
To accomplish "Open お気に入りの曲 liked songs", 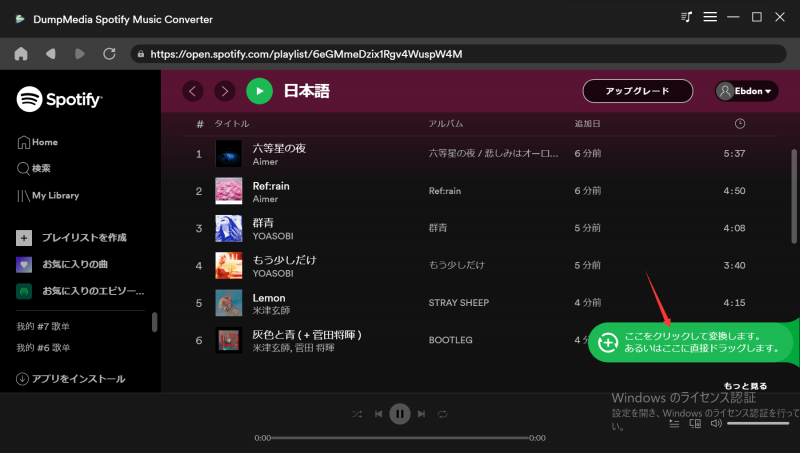I will 62,264.
